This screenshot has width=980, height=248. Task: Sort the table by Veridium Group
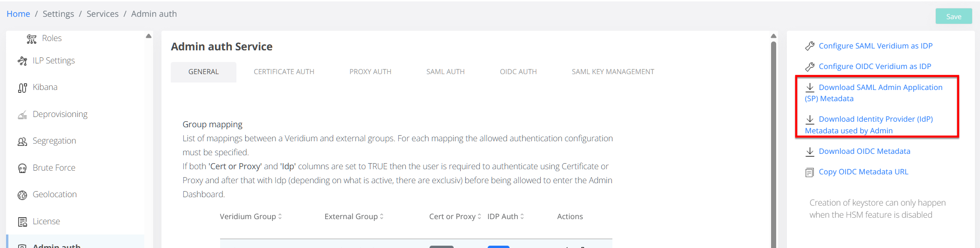[280, 217]
